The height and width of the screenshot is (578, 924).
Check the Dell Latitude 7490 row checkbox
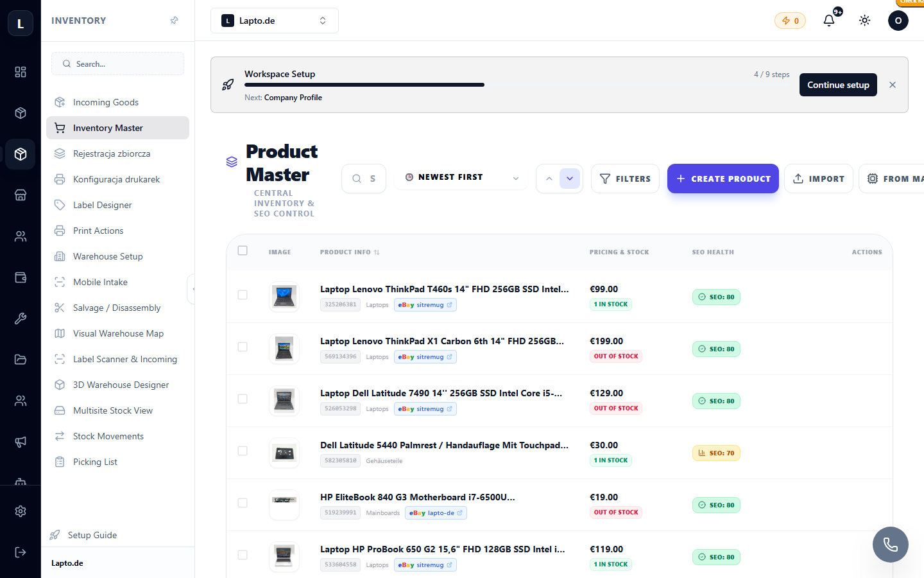point(243,399)
